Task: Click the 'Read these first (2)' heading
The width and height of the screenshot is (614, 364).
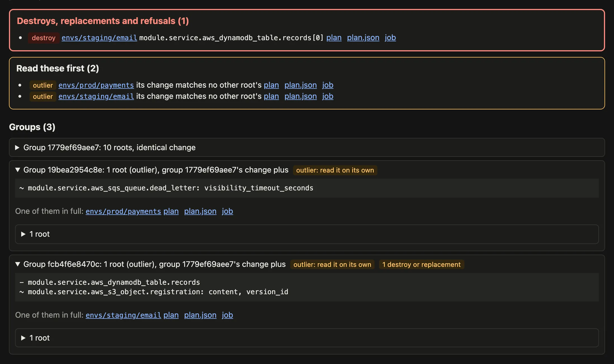Action: pos(57,68)
